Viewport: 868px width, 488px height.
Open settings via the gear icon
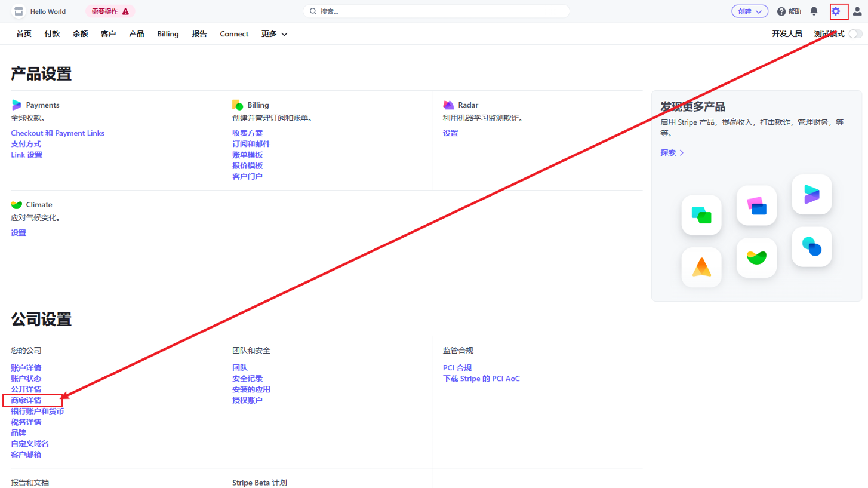click(836, 11)
